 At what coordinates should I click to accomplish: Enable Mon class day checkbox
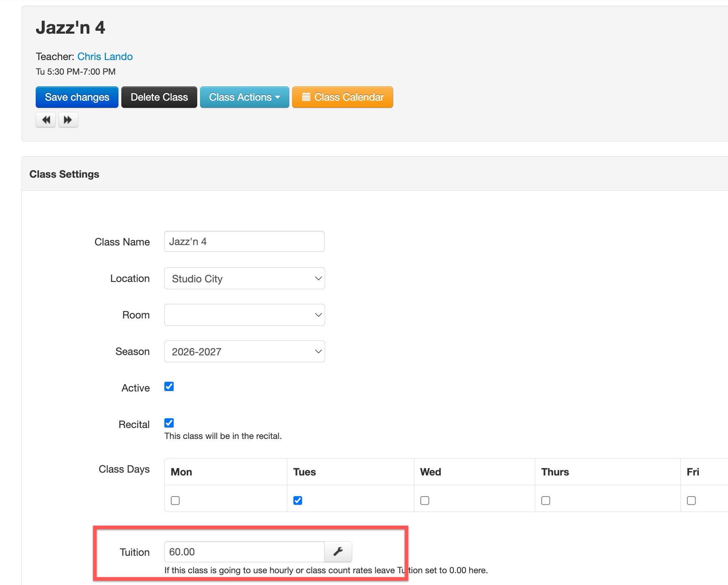point(175,501)
